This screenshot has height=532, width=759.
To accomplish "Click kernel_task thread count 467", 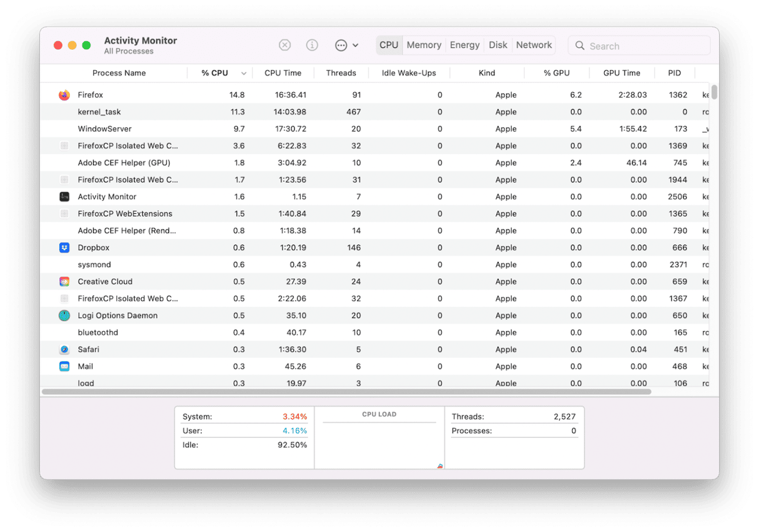I will pyautogui.click(x=354, y=112).
